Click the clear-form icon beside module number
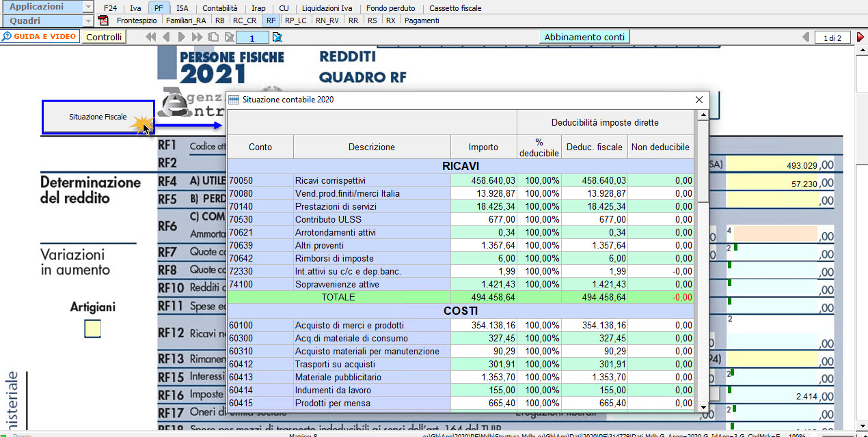Image resolution: width=868 pixels, height=437 pixels. 277,37
